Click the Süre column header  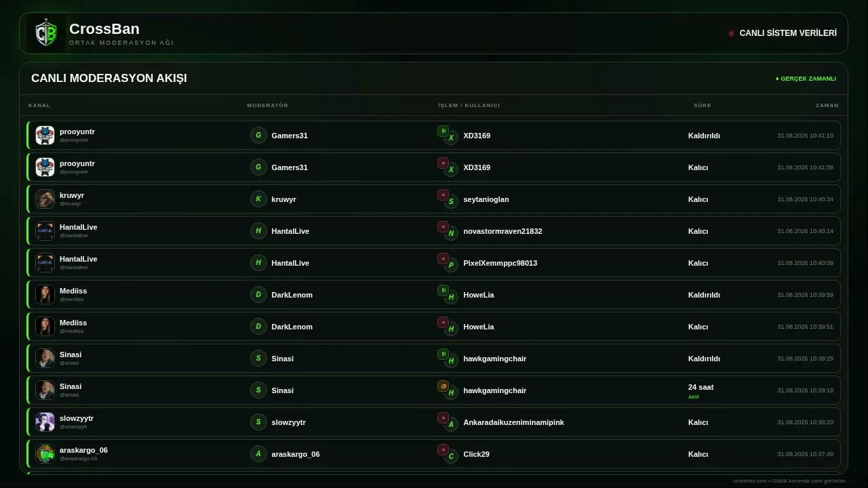pyautogui.click(x=703, y=105)
